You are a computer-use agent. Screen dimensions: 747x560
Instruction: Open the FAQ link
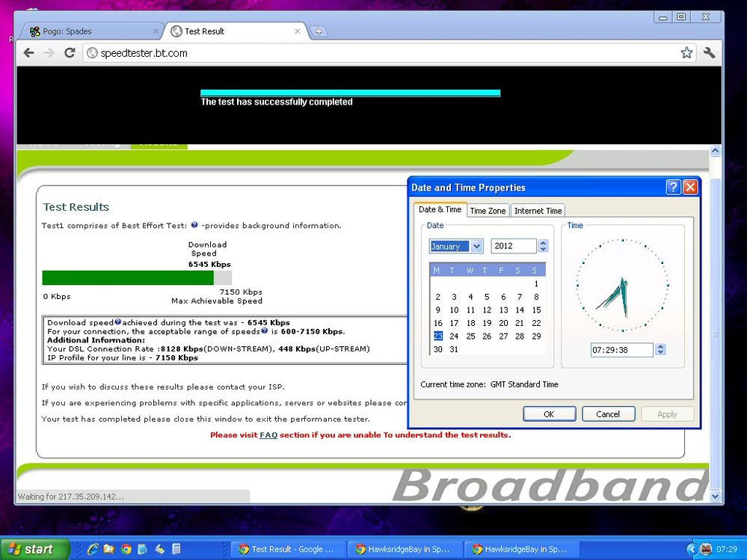click(x=268, y=434)
